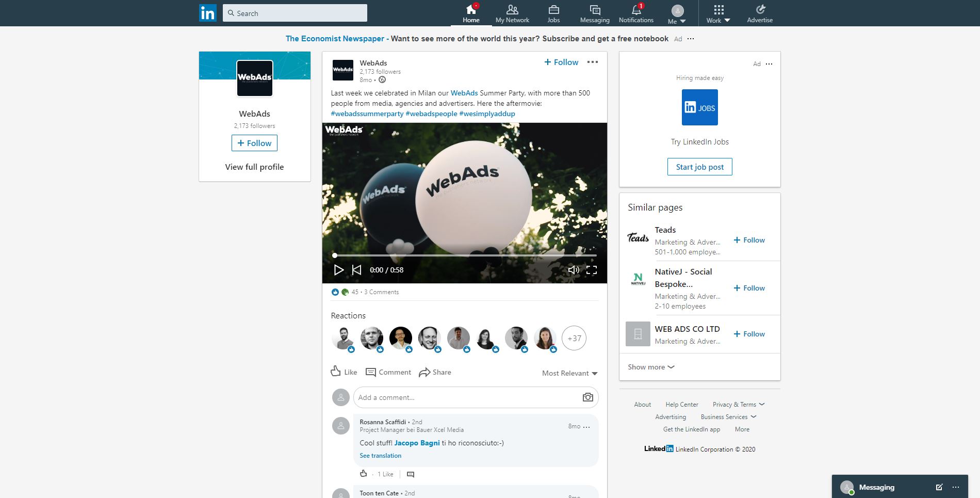Open options on LinkedIn Jobs ad
The image size is (980, 498).
tap(769, 64)
